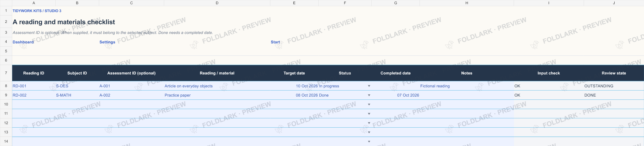
Task: Click the Subject ID table header
Action: click(x=77, y=73)
